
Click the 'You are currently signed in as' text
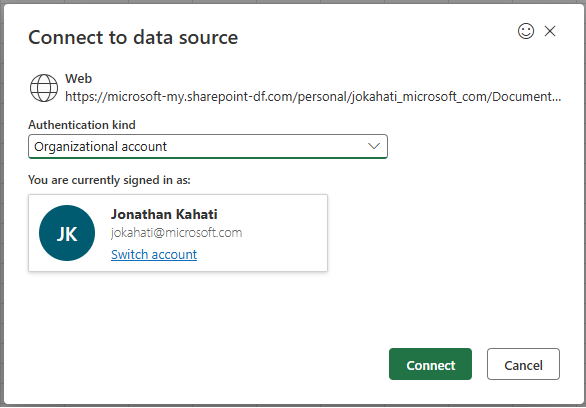(x=110, y=180)
